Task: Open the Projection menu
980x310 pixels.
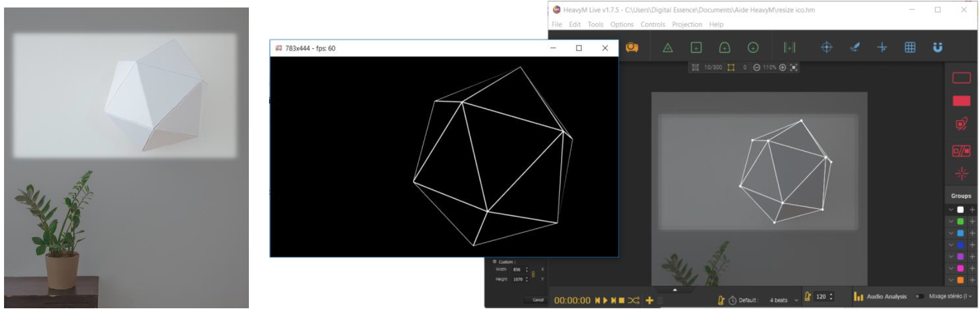Action: coord(687,25)
